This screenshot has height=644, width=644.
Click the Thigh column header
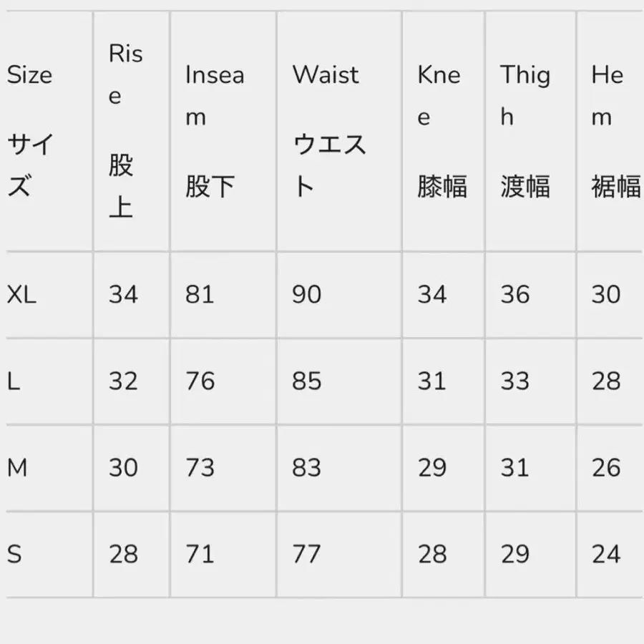pyautogui.click(x=525, y=132)
